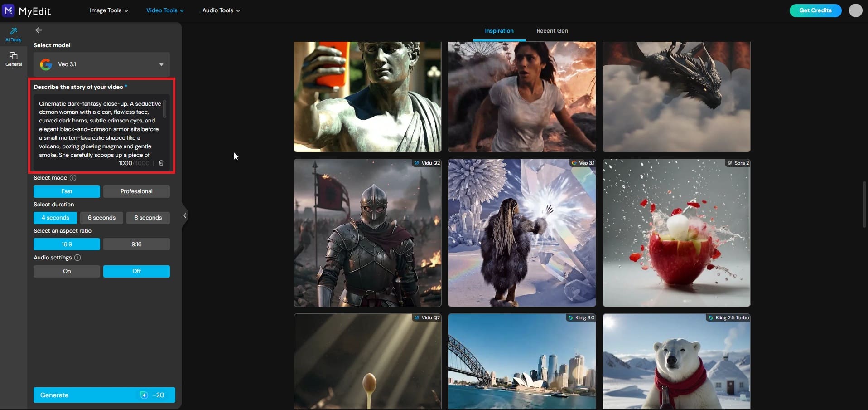Screen dimensions: 868x410
Task: Click the Generate button
Action: tap(103, 395)
